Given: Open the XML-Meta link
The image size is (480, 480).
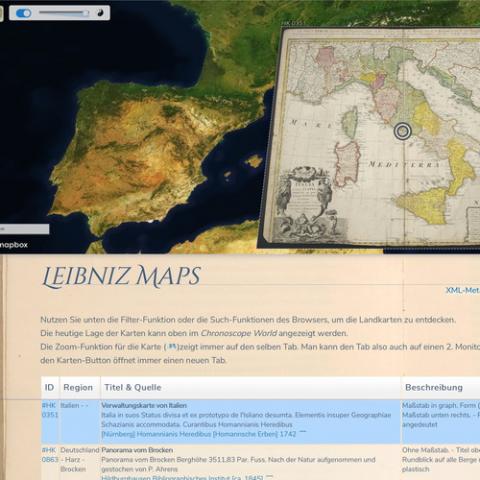Looking at the screenshot, I should tap(463, 290).
